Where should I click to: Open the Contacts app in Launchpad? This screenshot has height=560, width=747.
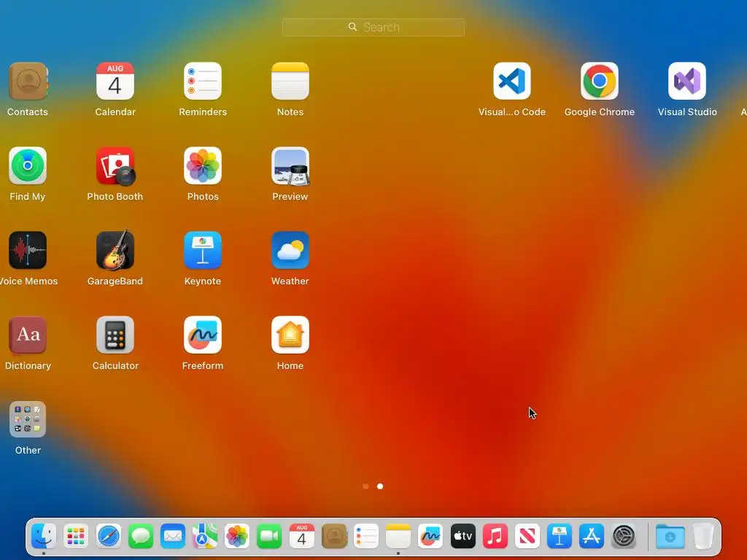click(28, 81)
